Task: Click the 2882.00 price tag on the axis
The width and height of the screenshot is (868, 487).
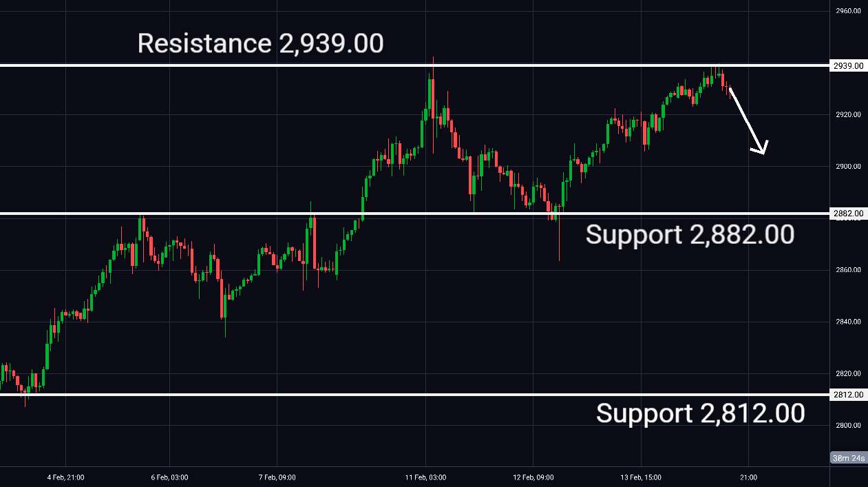Action: [847, 214]
